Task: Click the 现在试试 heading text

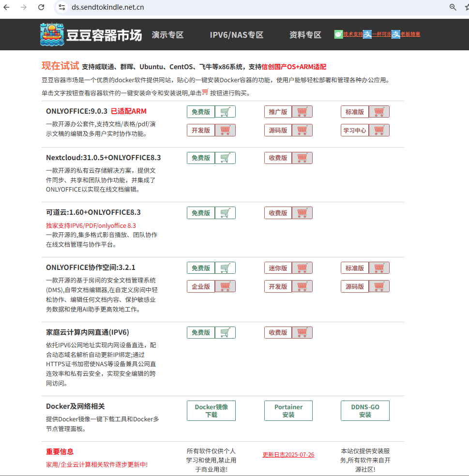Action: [60, 66]
